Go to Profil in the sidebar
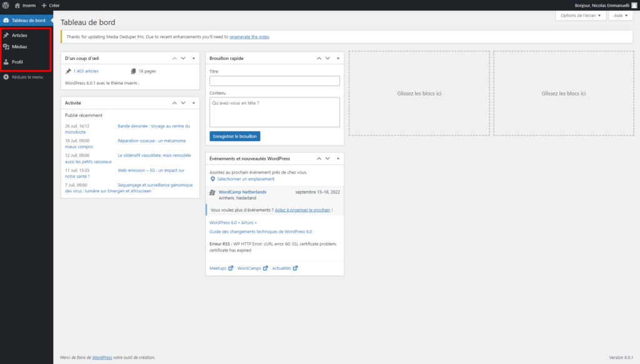 tap(17, 62)
